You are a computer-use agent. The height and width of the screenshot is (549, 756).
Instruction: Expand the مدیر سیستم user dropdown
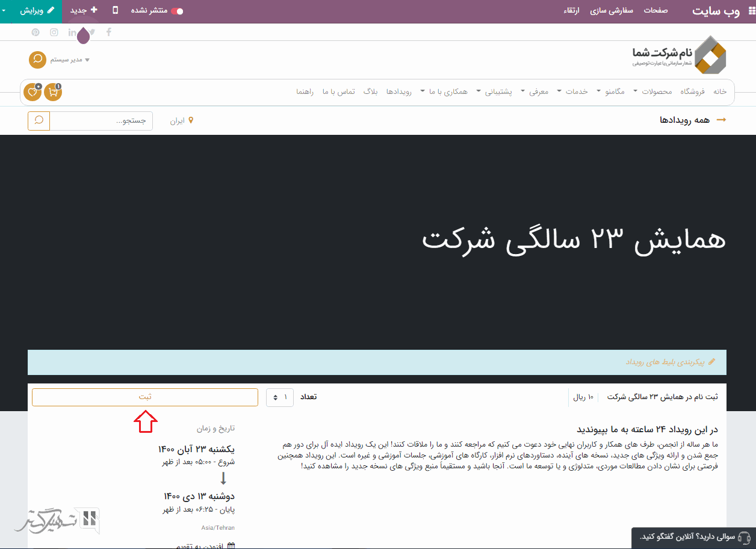[70, 60]
